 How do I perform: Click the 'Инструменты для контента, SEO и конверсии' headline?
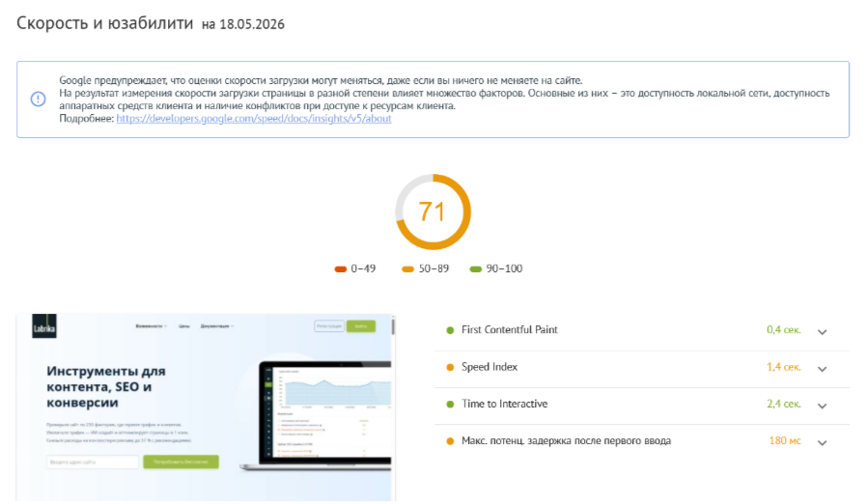105,386
